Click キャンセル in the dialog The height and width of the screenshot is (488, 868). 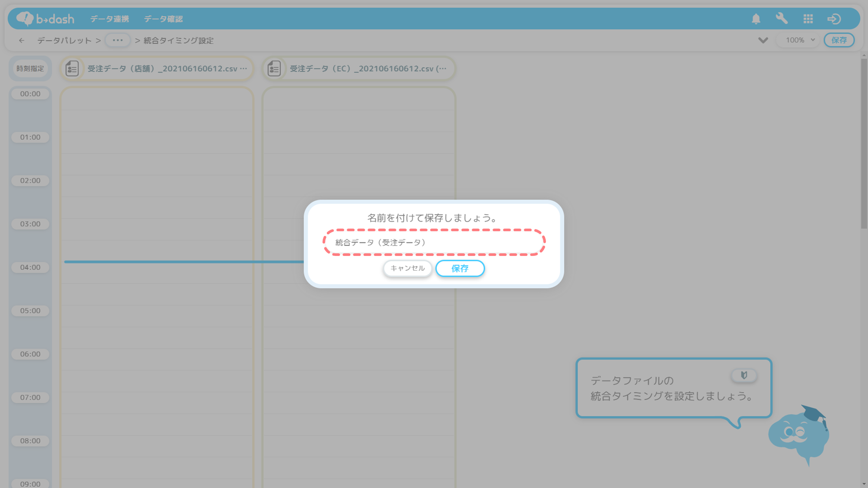(x=407, y=268)
